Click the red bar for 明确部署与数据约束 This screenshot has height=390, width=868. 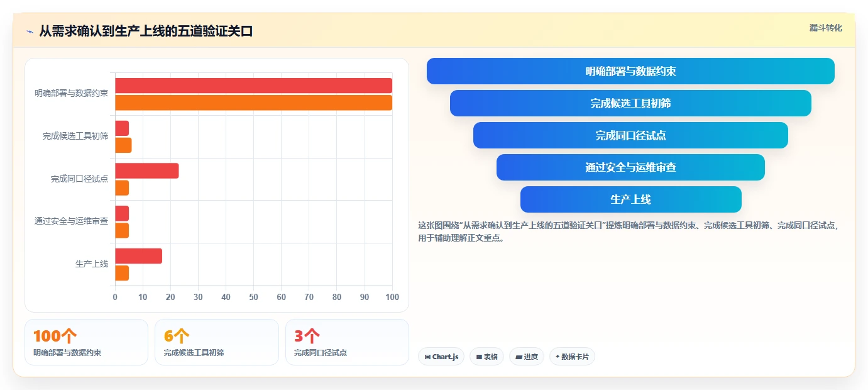(x=253, y=86)
